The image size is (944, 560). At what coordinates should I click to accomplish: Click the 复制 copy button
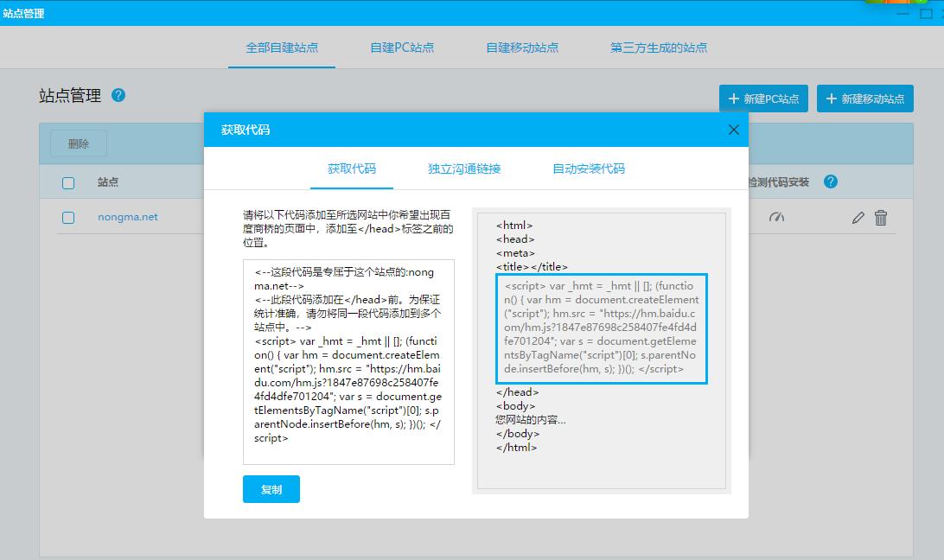271,488
